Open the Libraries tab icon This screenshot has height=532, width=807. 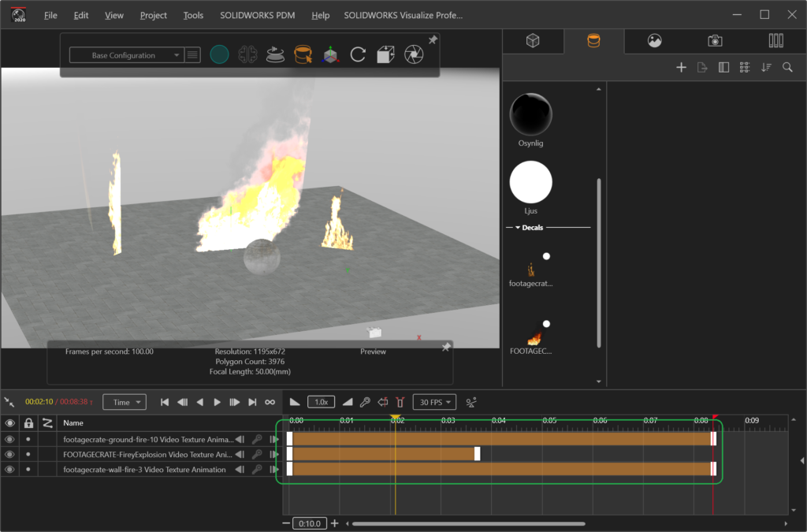(775, 41)
